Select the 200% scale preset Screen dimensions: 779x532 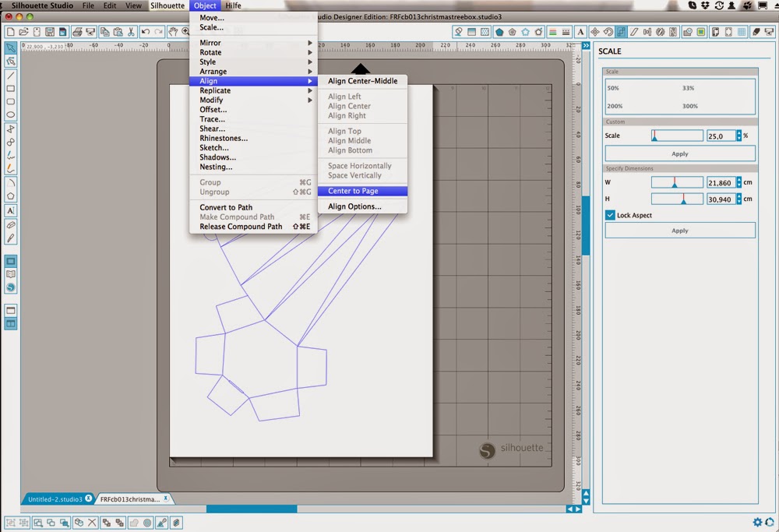pos(615,106)
